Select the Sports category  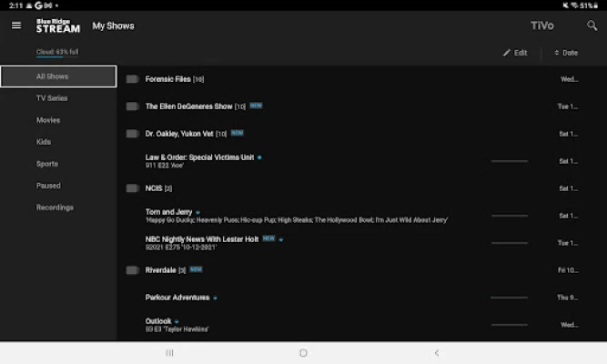(x=47, y=164)
